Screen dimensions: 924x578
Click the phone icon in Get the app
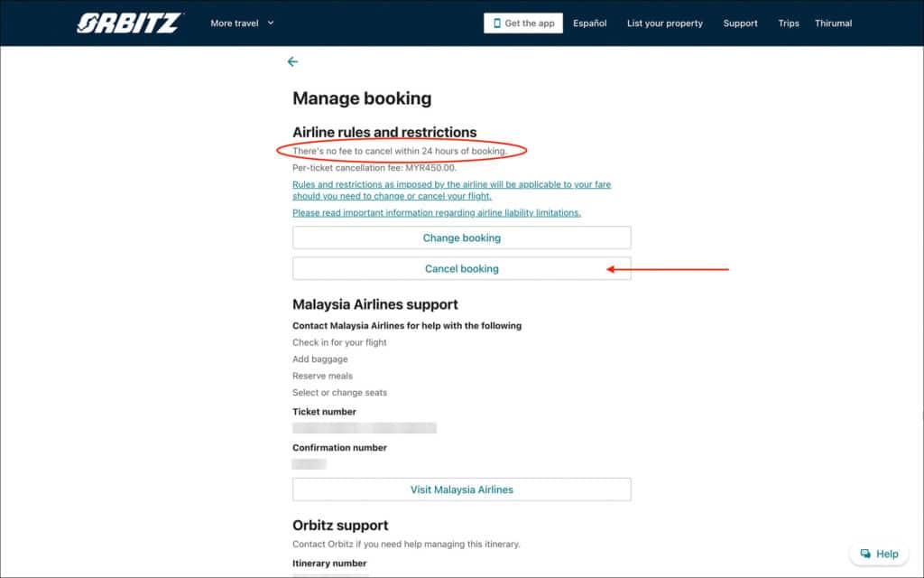tap(497, 23)
